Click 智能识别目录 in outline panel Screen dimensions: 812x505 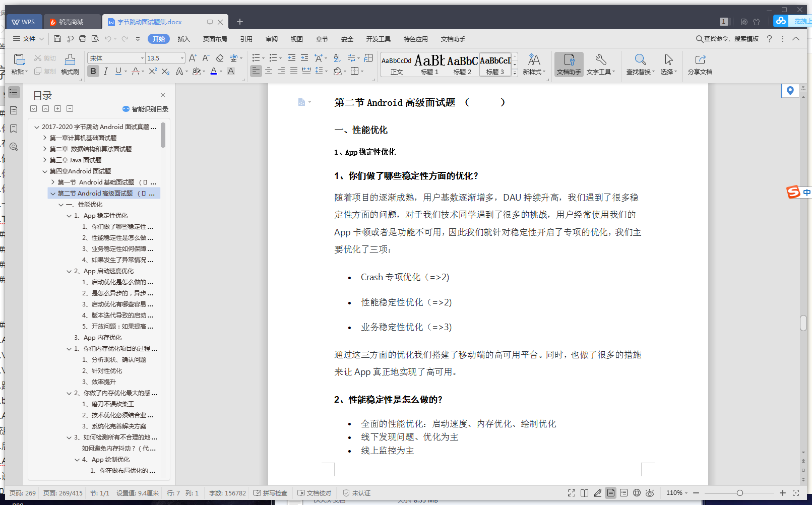click(x=146, y=109)
